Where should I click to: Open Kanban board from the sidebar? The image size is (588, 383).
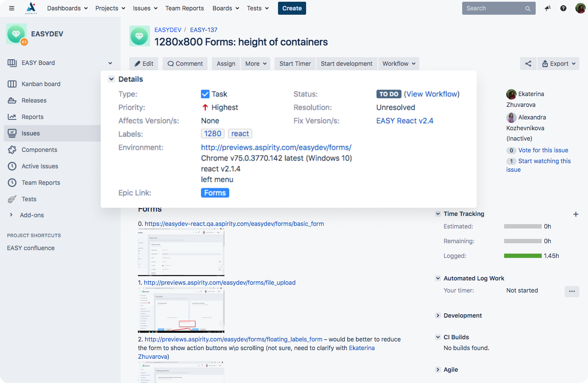click(x=41, y=84)
